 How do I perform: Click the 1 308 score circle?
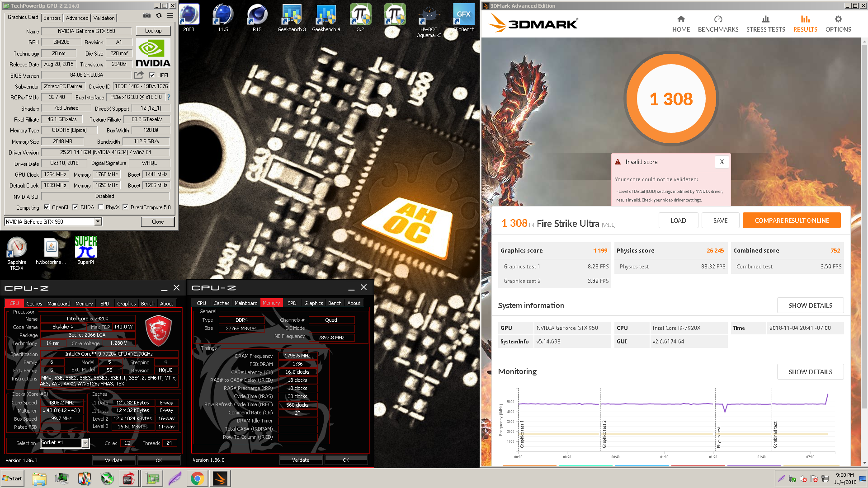[x=671, y=99]
